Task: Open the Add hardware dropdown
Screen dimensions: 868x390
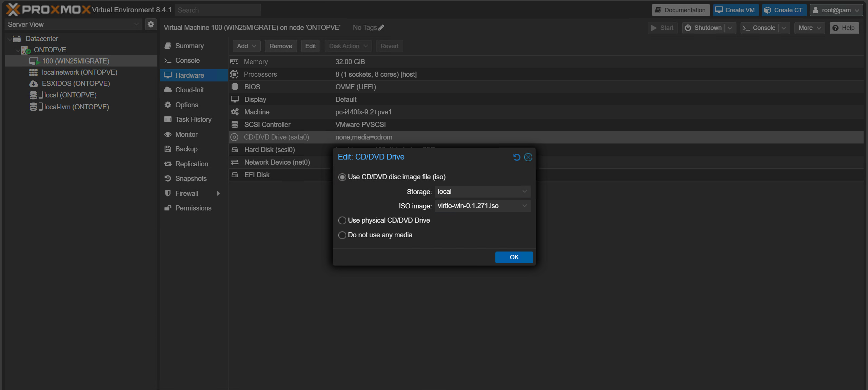Action: [x=246, y=46]
